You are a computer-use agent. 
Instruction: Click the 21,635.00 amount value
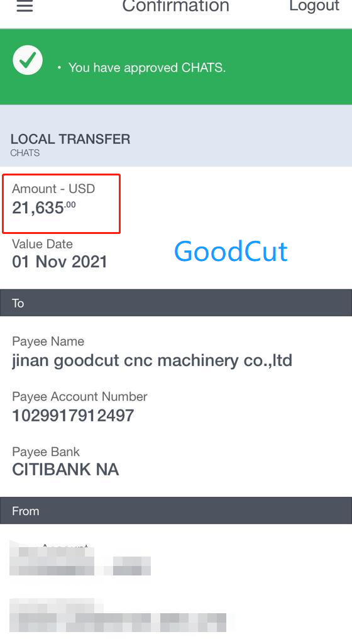tap(44, 208)
